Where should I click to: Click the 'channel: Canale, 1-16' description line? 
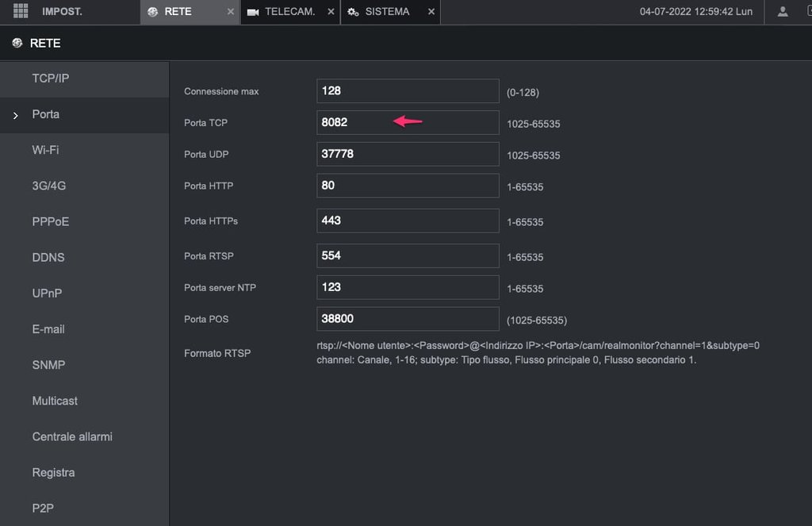[x=507, y=360]
